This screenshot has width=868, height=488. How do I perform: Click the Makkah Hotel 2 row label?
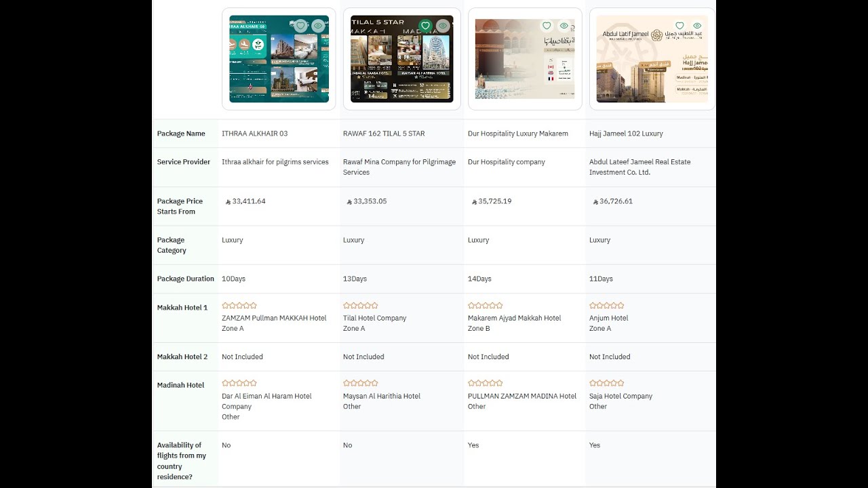pyautogui.click(x=182, y=357)
